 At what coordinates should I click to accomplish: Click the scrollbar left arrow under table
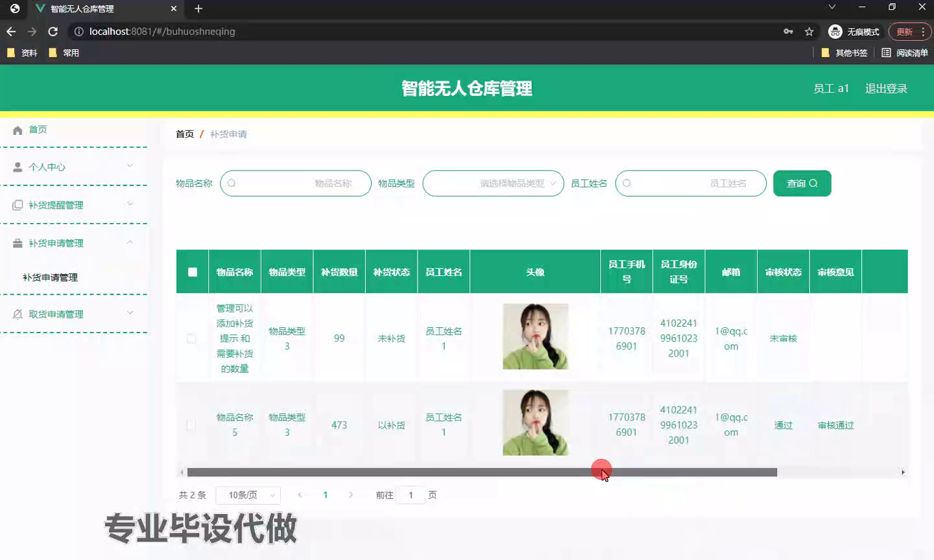pyautogui.click(x=182, y=472)
